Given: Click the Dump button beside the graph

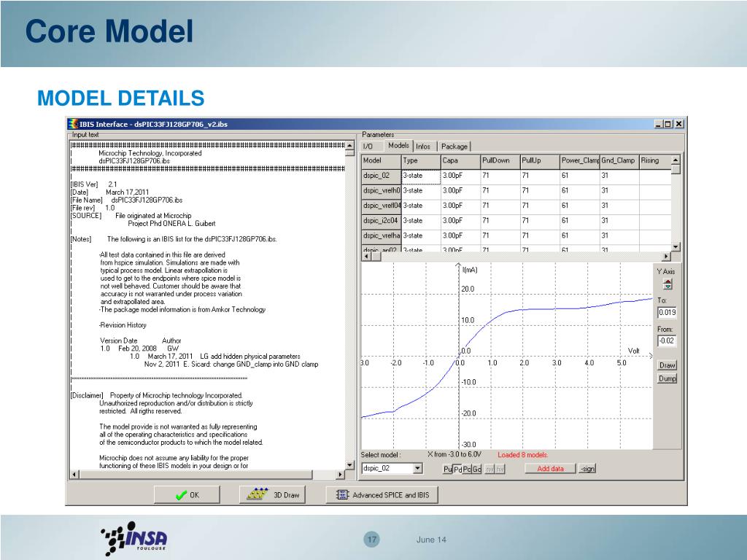Looking at the screenshot, I should pos(667,378).
